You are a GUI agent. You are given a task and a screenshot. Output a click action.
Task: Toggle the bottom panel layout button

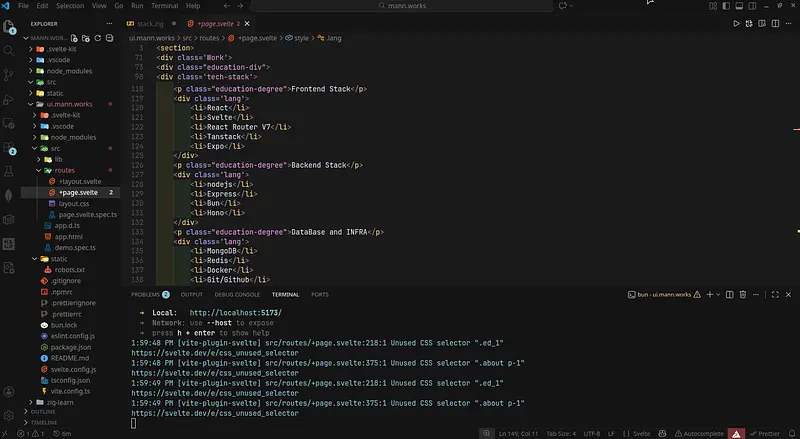click(738, 6)
